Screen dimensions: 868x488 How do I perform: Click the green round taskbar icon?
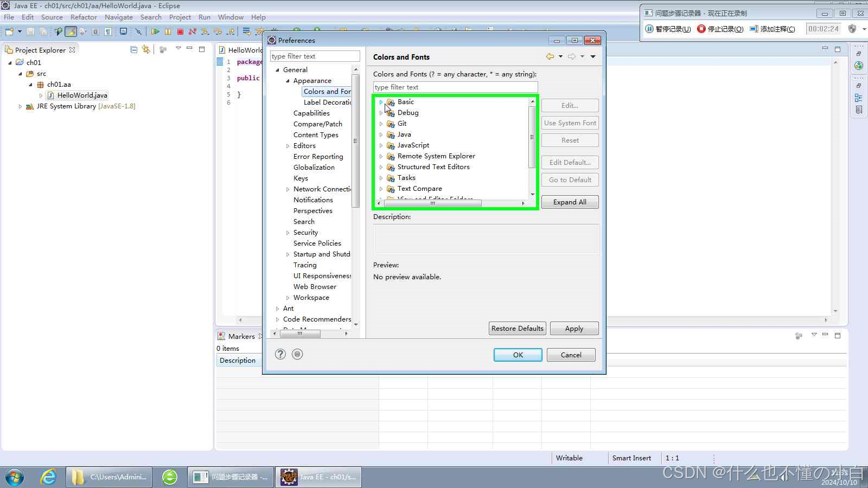(170, 477)
